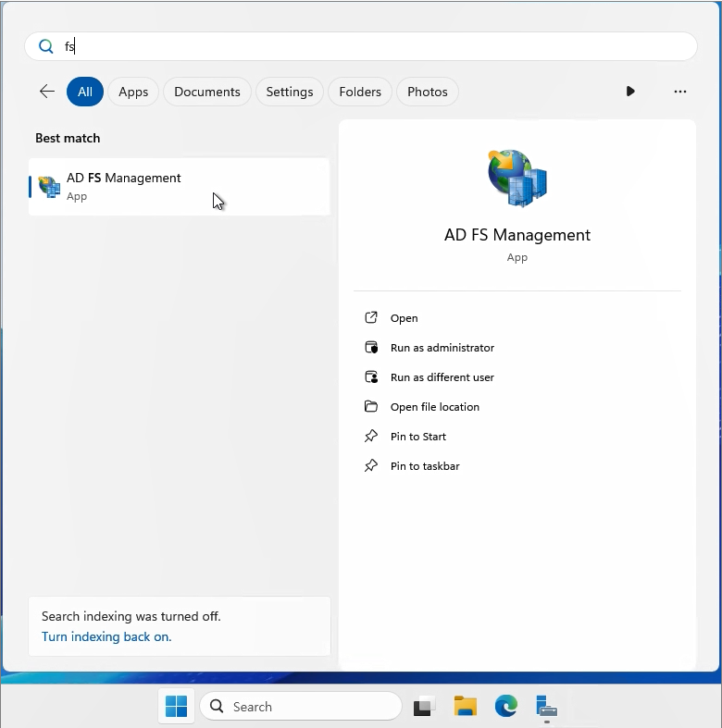The width and height of the screenshot is (722, 728).
Task: Click the Windows Start button on taskbar
Action: pyautogui.click(x=176, y=706)
